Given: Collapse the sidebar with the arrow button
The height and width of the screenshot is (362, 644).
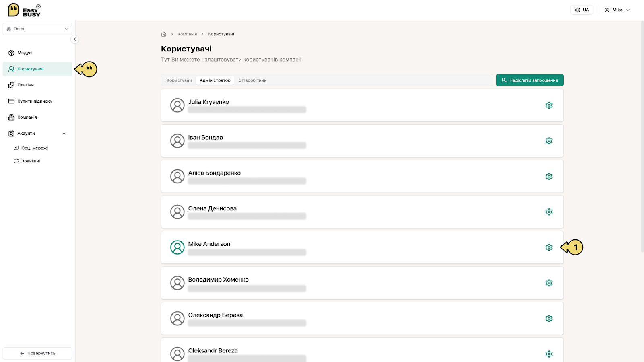Looking at the screenshot, I should tap(74, 39).
